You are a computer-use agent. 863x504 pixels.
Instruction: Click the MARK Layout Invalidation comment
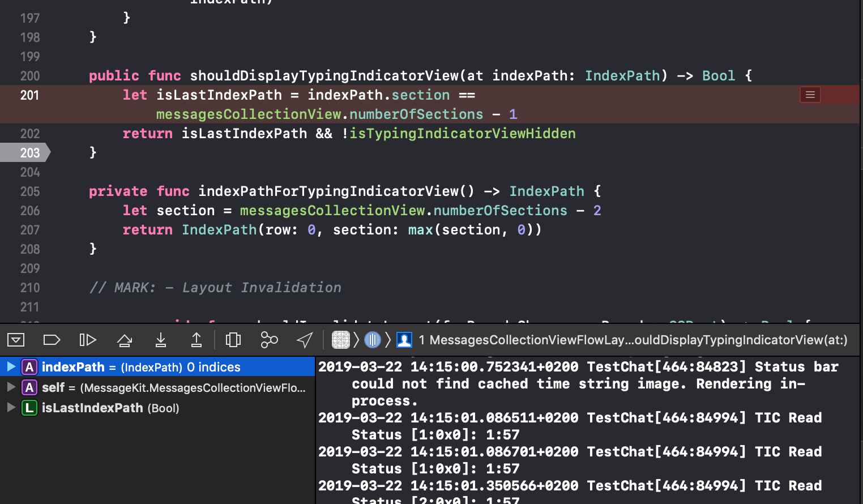point(215,288)
